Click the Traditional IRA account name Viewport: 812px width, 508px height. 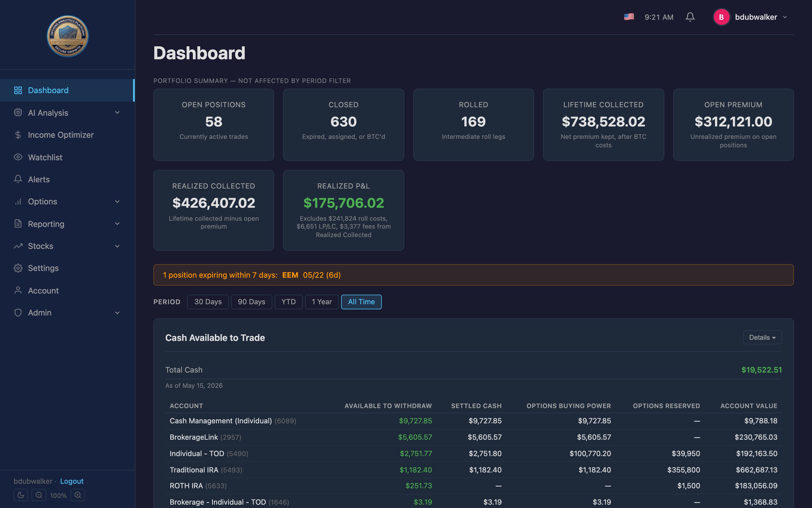194,470
